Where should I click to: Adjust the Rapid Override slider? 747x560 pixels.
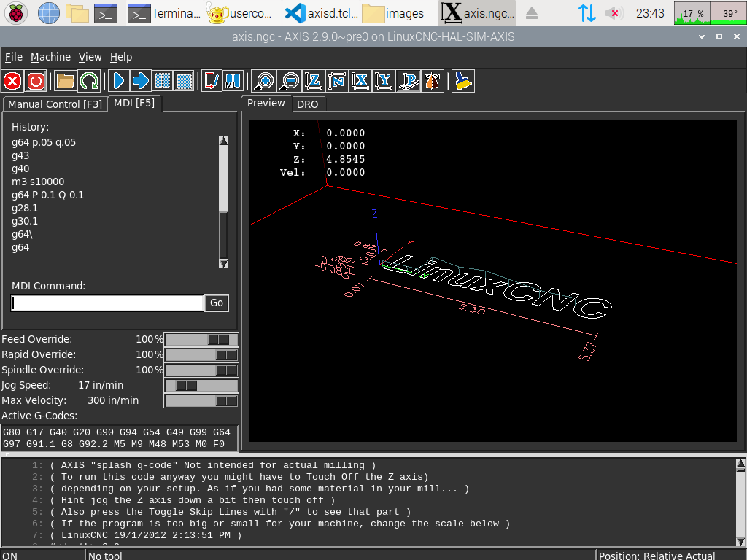click(x=201, y=355)
